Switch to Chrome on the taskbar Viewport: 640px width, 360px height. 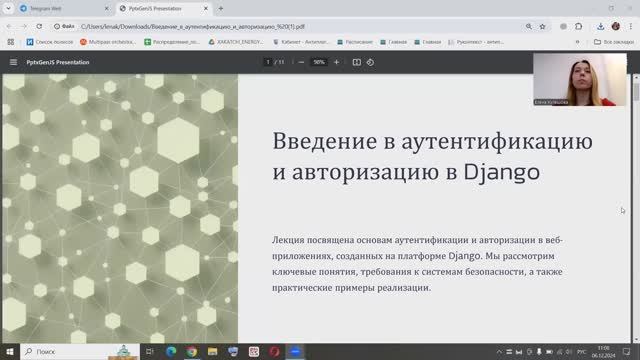coord(191,351)
